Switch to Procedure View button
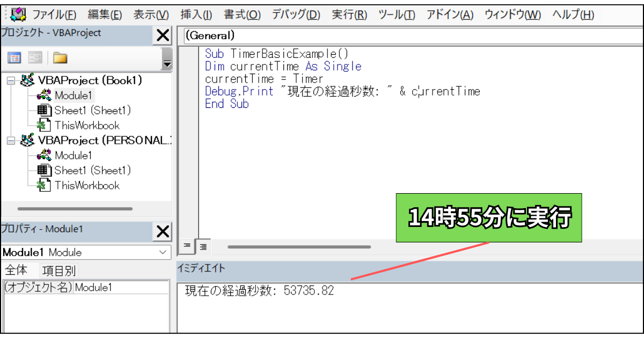This screenshot has width=644, height=338. coord(187,246)
